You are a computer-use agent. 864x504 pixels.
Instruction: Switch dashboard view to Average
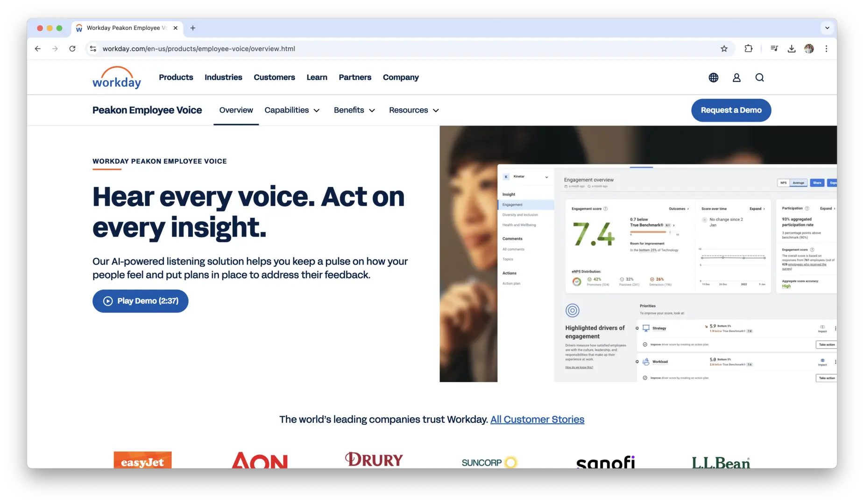click(799, 183)
